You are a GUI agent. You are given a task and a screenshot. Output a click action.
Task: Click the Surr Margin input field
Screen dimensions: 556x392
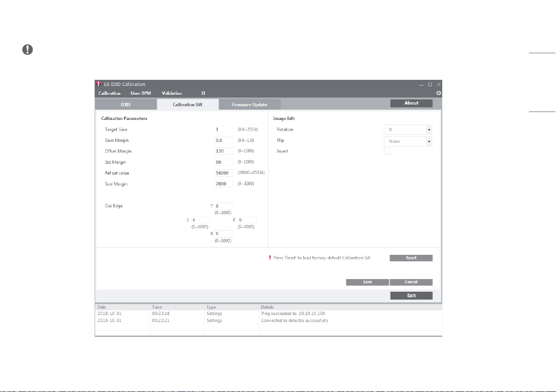(x=224, y=184)
